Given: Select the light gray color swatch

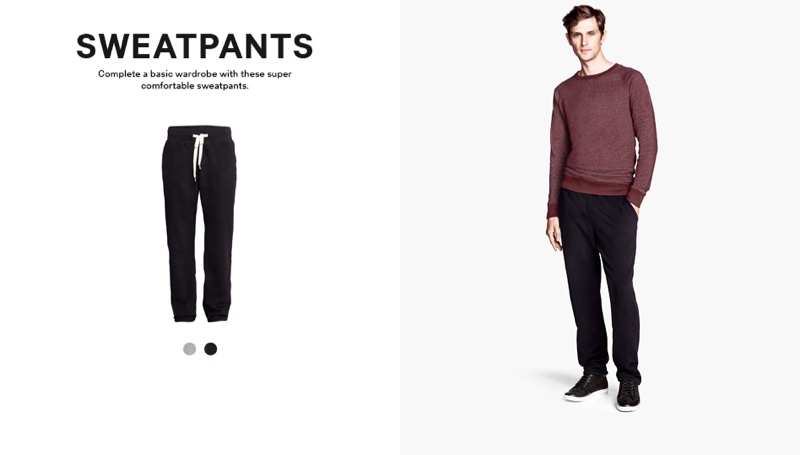Looking at the screenshot, I should (x=189, y=349).
